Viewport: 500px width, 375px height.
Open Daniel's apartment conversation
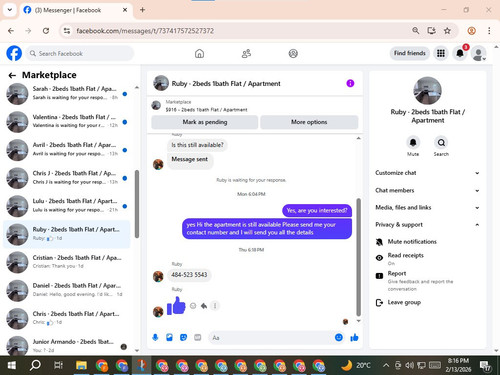pos(67,290)
